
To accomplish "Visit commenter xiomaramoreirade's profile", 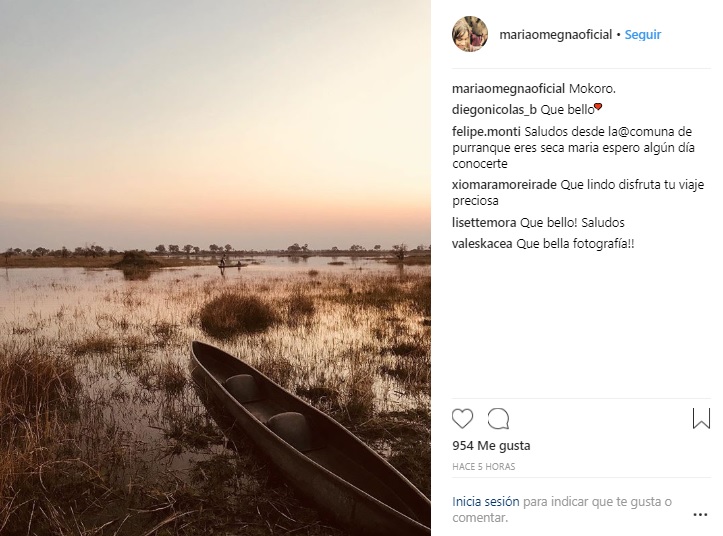I will 504,185.
